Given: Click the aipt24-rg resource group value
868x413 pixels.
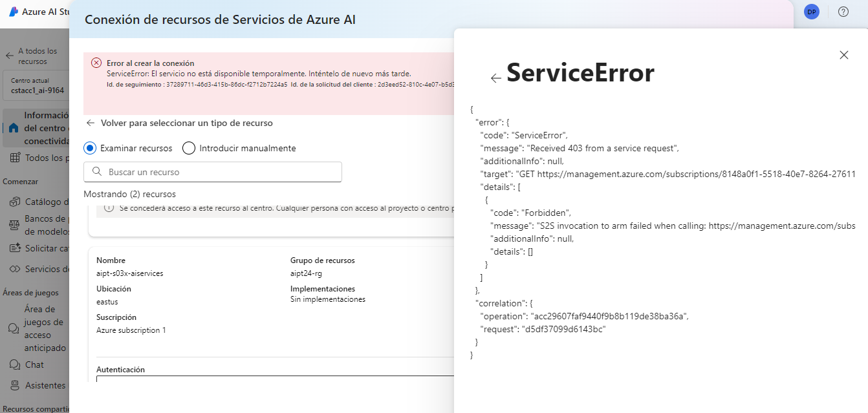Looking at the screenshot, I should (307, 273).
